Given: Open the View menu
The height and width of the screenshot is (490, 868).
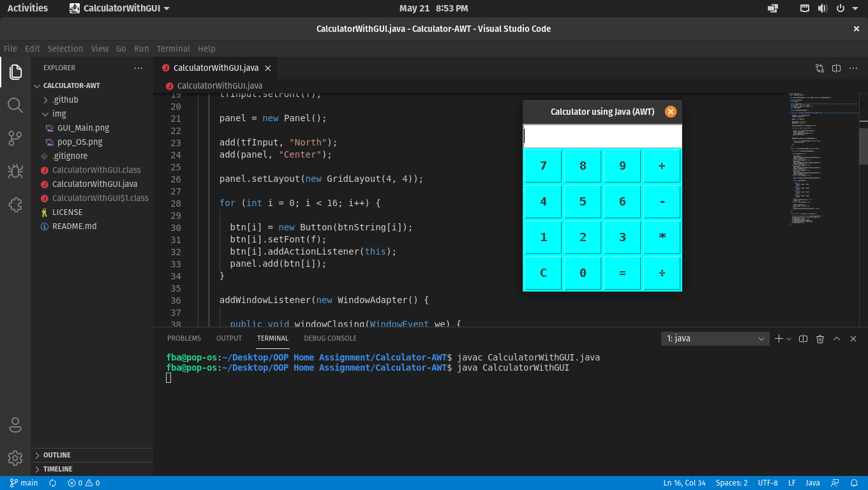Looking at the screenshot, I should tap(100, 48).
